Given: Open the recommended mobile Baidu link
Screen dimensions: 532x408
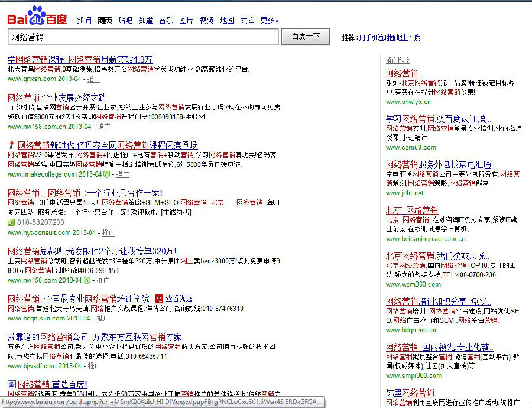Looking at the screenshot, I should (x=390, y=38).
